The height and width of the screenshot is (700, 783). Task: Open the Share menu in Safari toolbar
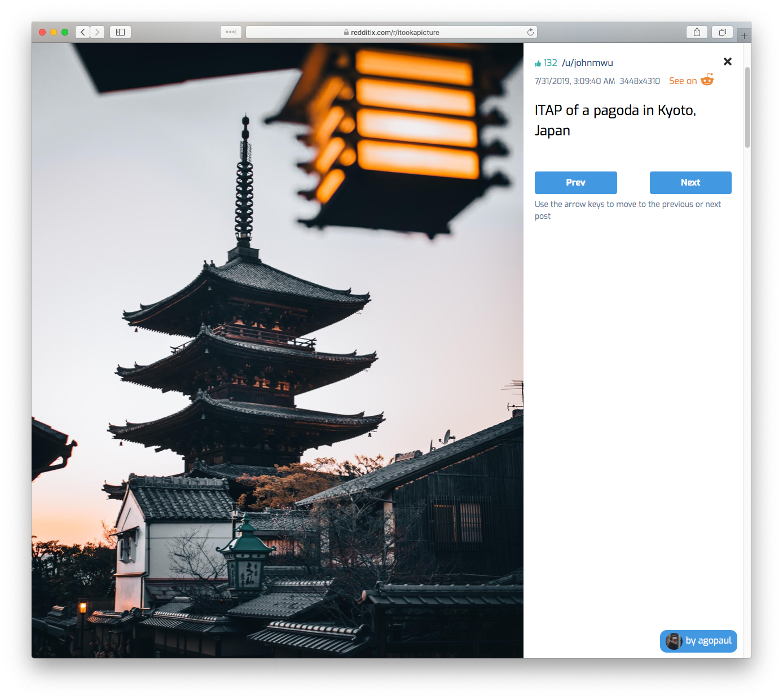click(x=697, y=32)
